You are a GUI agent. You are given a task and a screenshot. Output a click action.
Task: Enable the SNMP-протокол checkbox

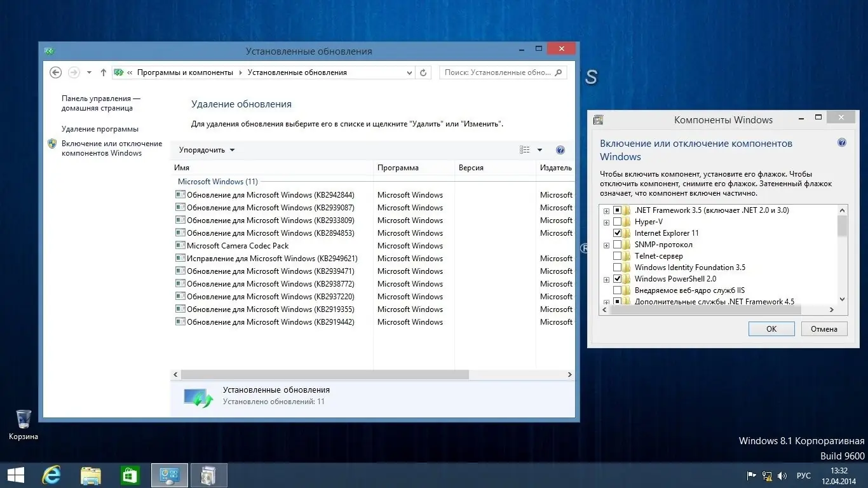(x=617, y=245)
